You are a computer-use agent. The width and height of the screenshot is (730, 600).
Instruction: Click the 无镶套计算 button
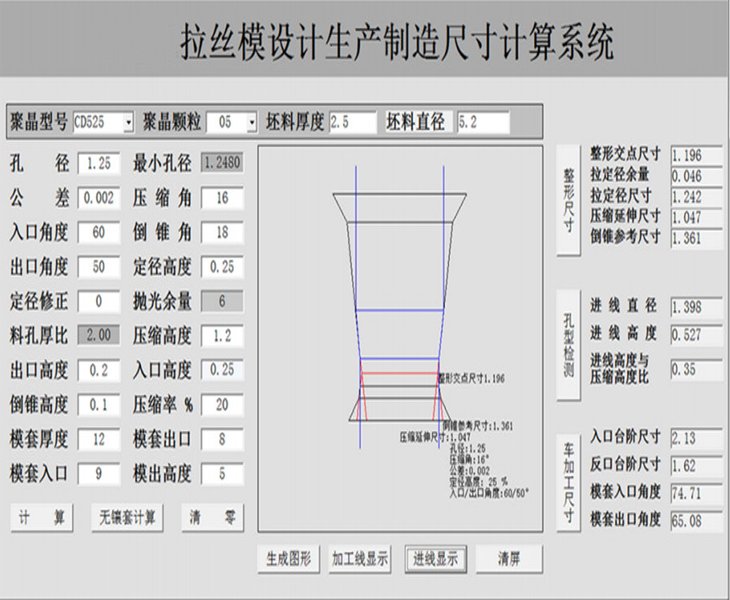(127, 518)
